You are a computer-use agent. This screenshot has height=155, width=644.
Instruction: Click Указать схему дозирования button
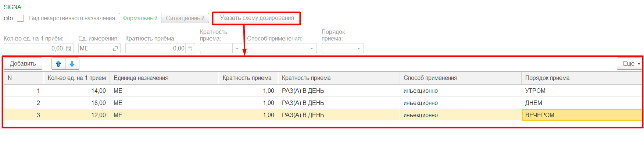pyautogui.click(x=257, y=18)
